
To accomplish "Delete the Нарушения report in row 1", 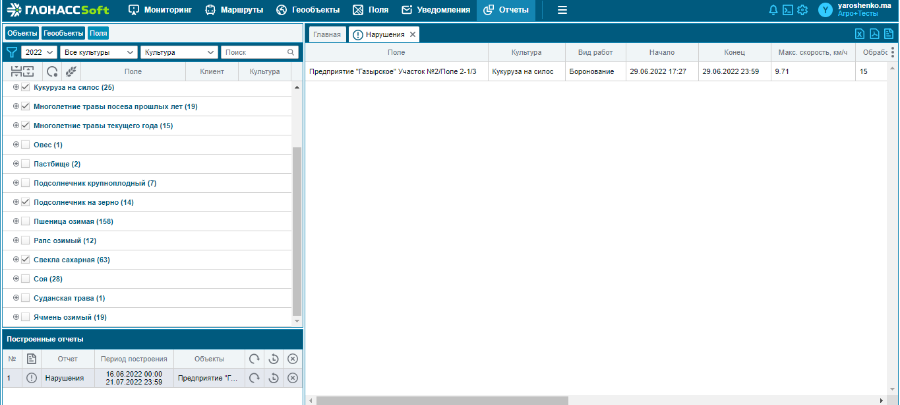I will click(292, 378).
